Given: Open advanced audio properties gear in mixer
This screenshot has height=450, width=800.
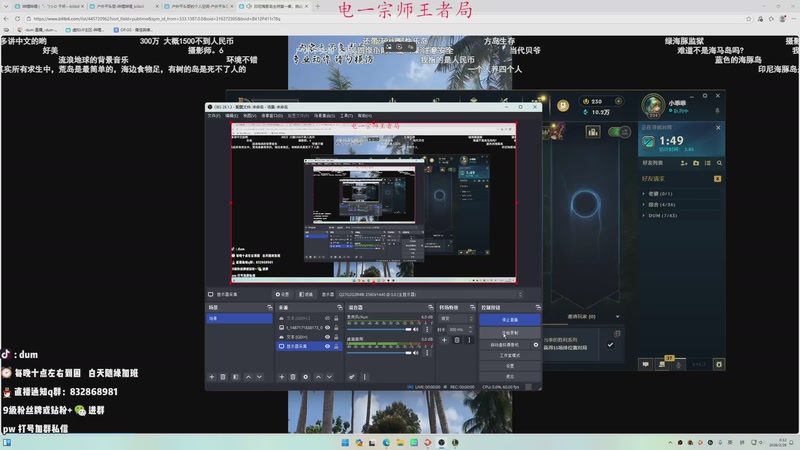Looking at the screenshot, I should coord(351,377).
